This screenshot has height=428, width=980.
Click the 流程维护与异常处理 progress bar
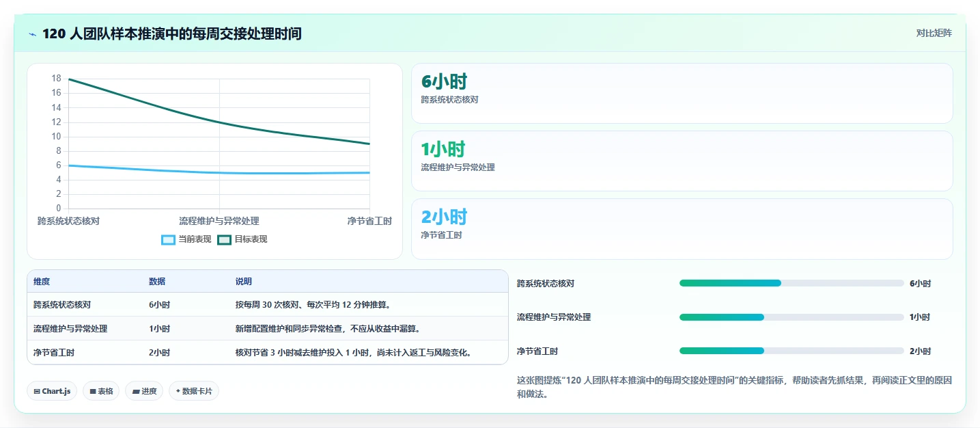pyautogui.click(x=792, y=317)
